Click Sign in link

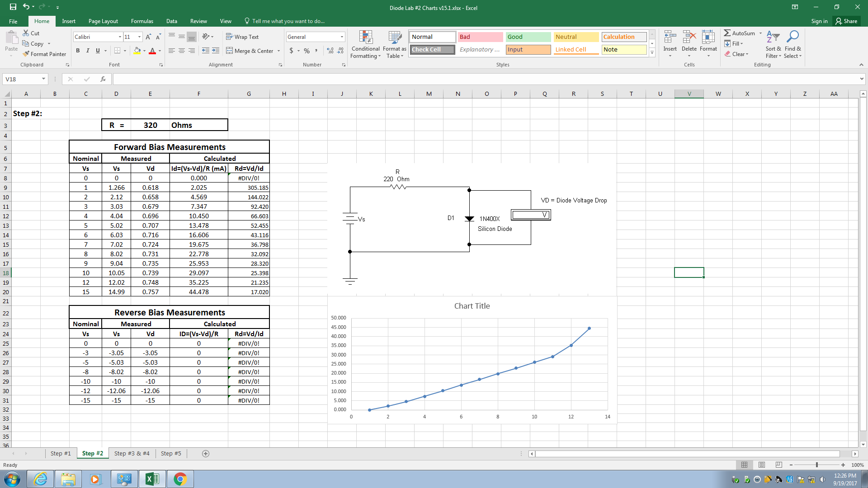point(819,21)
